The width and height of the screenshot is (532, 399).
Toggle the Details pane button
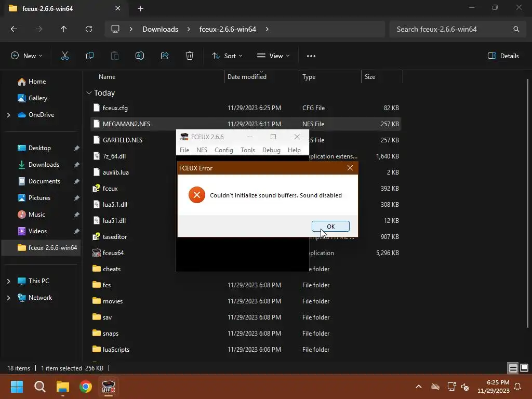click(x=503, y=56)
